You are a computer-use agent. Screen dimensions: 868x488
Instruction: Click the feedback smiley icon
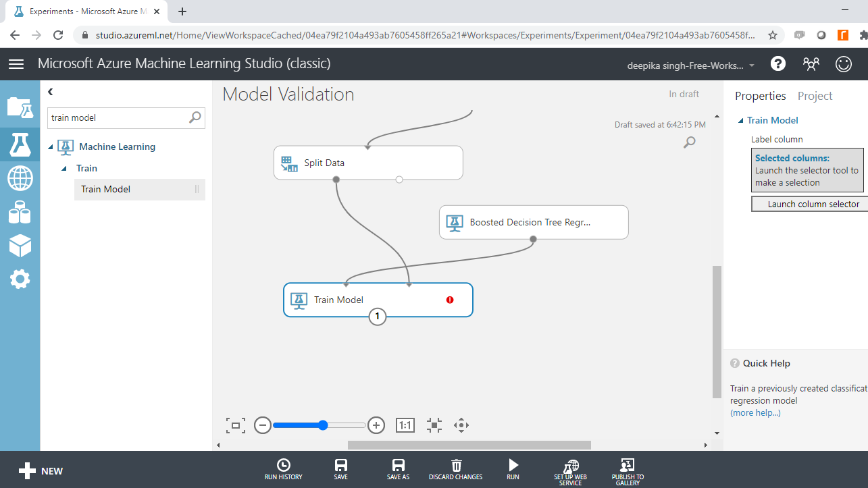[x=844, y=63]
